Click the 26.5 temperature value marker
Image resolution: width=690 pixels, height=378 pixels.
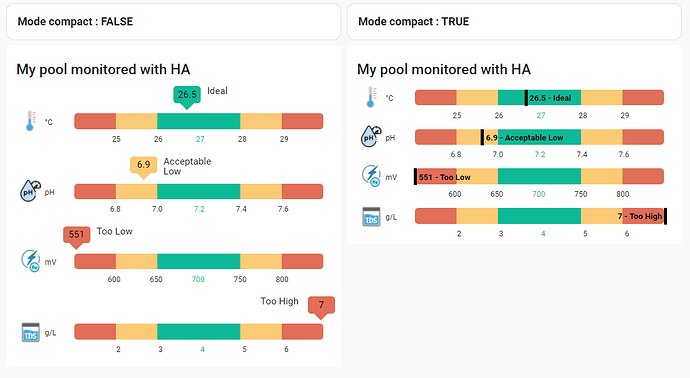(x=187, y=96)
